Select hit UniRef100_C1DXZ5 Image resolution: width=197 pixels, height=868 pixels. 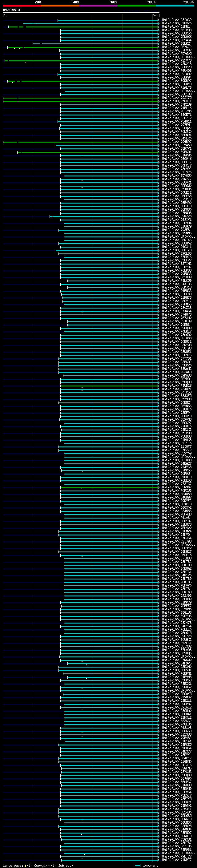tap(177, 23)
